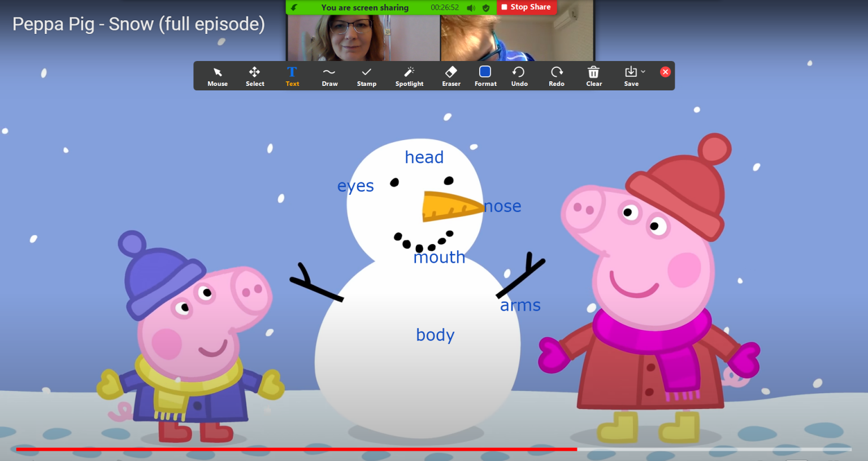Select the Mouse tool in annotation toolbar

(218, 76)
